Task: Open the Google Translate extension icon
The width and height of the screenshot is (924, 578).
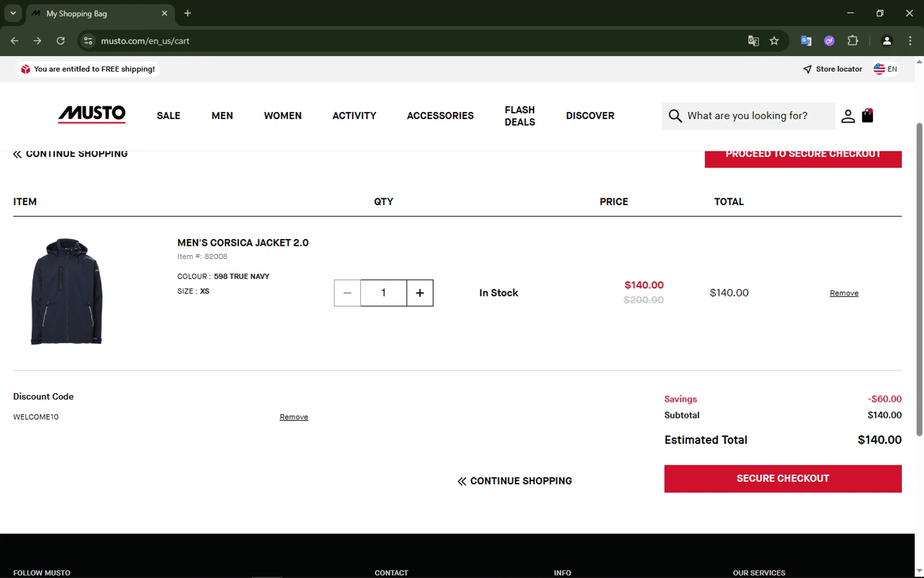Action: point(806,41)
